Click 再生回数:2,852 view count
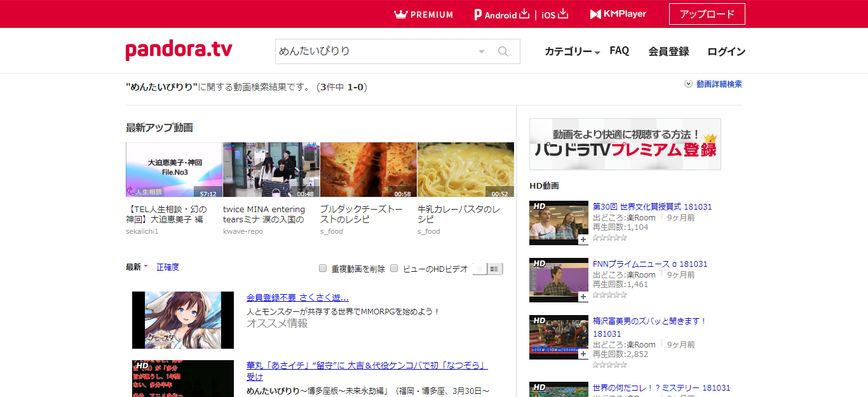Image resolution: width=868 pixels, height=397 pixels. [x=621, y=354]
